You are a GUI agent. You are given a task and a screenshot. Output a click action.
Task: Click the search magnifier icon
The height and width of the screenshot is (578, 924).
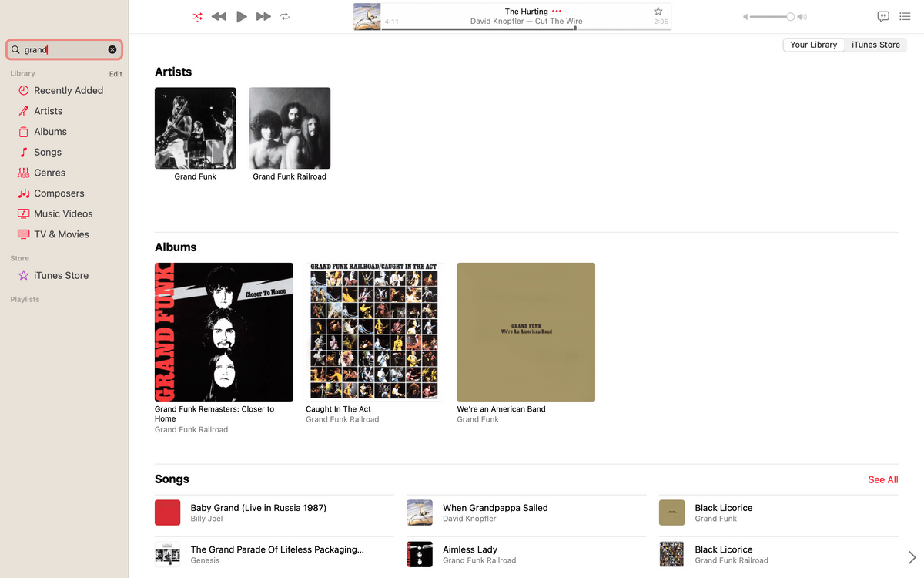point(15,49)
